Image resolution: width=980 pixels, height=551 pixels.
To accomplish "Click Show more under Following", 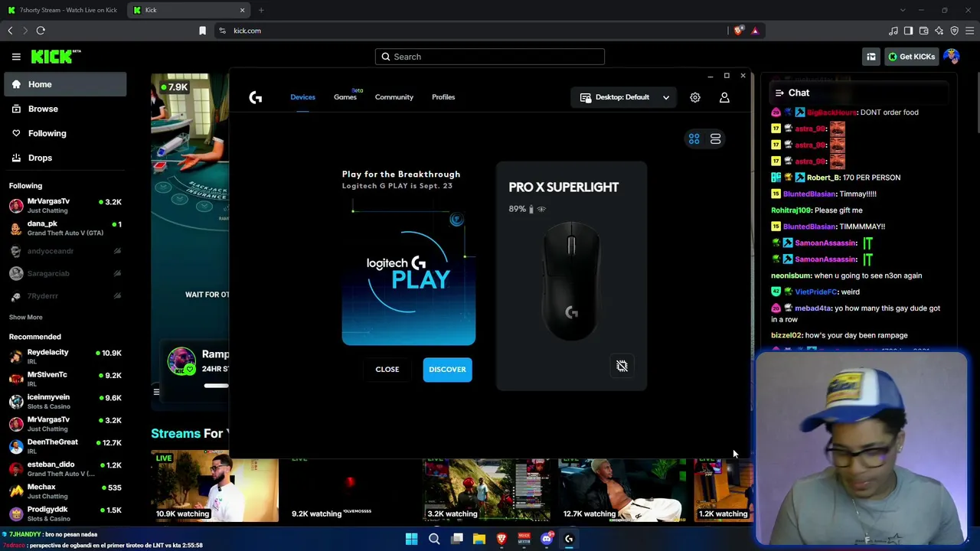I will tap(26, 317).
